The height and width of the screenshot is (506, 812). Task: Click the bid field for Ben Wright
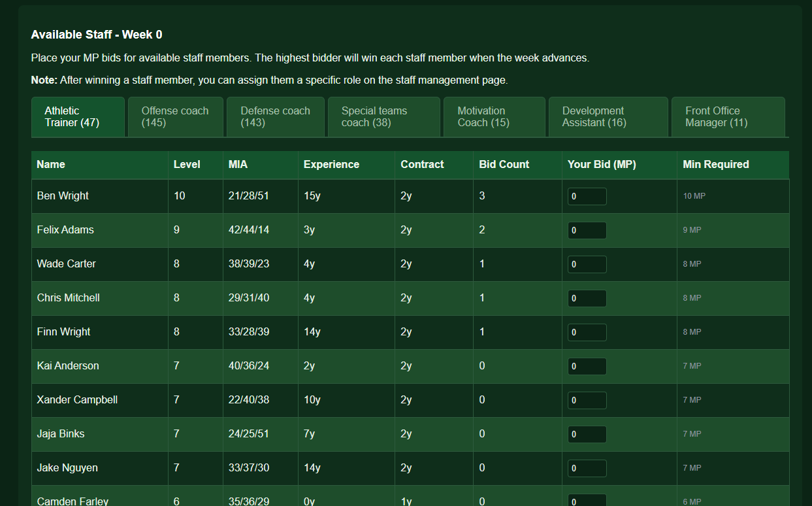(587, 197)
